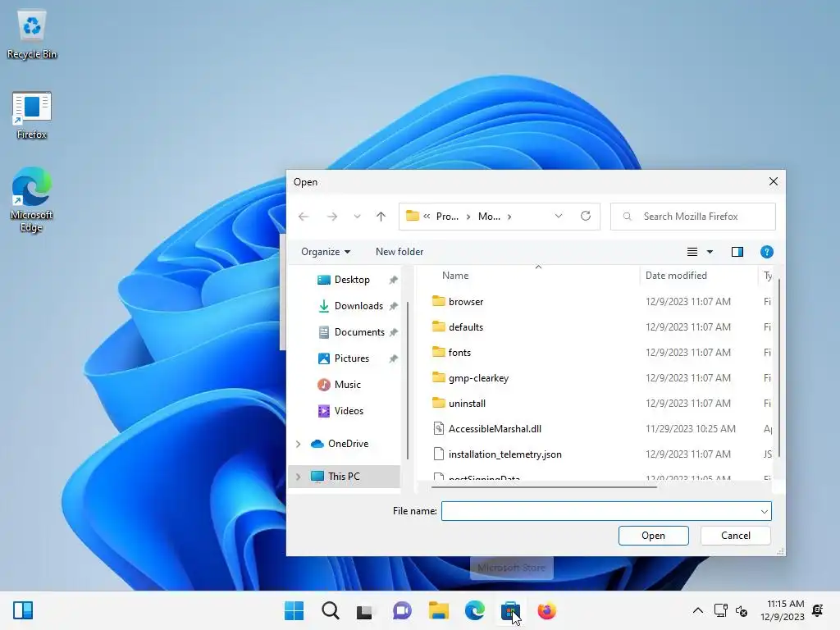Screen dimensions: 840x630
Task: Sort by Name column header
Action: [455, 276]
